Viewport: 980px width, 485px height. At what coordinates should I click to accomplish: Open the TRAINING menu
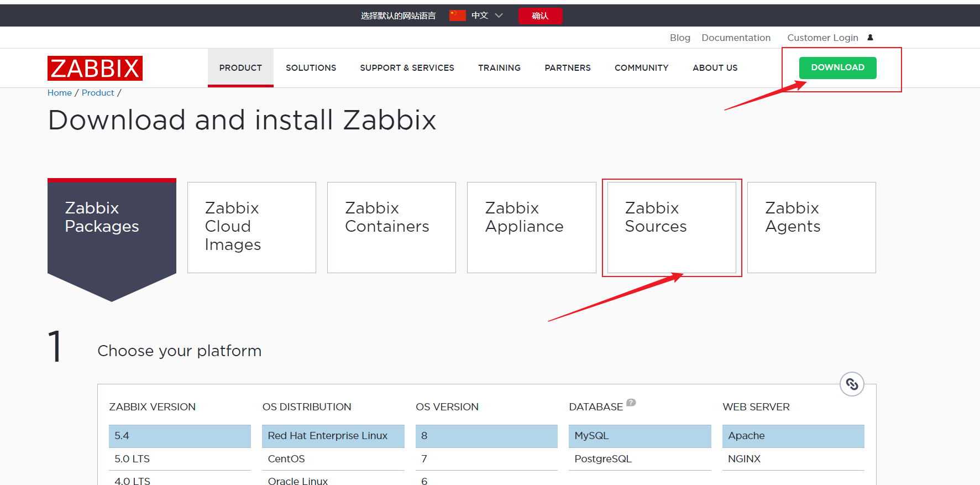click(x=499, y=67)
